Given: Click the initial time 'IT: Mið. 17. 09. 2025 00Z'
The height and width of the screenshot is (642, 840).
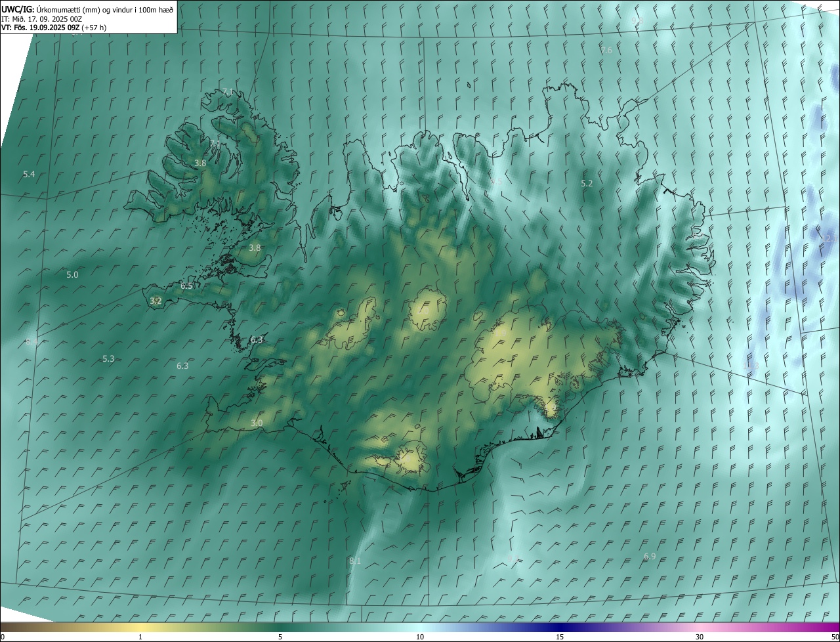Looking at the screenshot, I should click(42, 18).
